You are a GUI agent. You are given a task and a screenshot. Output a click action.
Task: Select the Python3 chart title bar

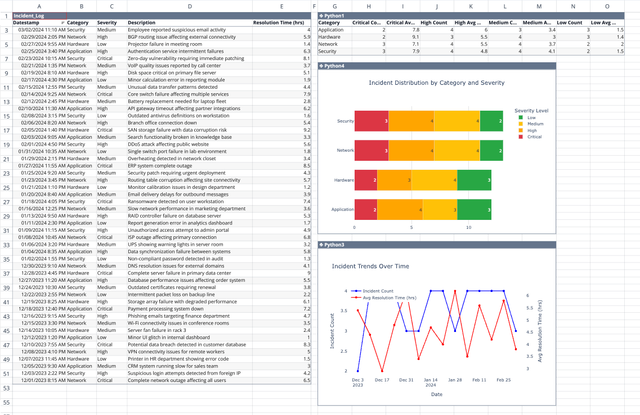[x=437, y=244]
